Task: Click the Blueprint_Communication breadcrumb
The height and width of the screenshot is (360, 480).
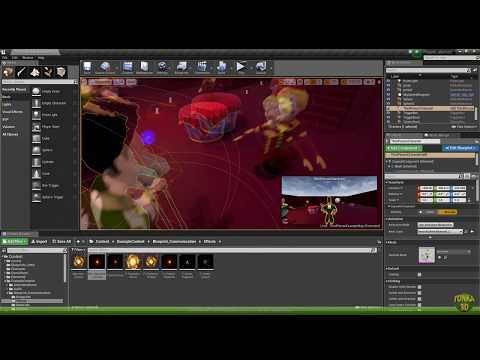Action: pyautogui.click(x=174, y=241)
